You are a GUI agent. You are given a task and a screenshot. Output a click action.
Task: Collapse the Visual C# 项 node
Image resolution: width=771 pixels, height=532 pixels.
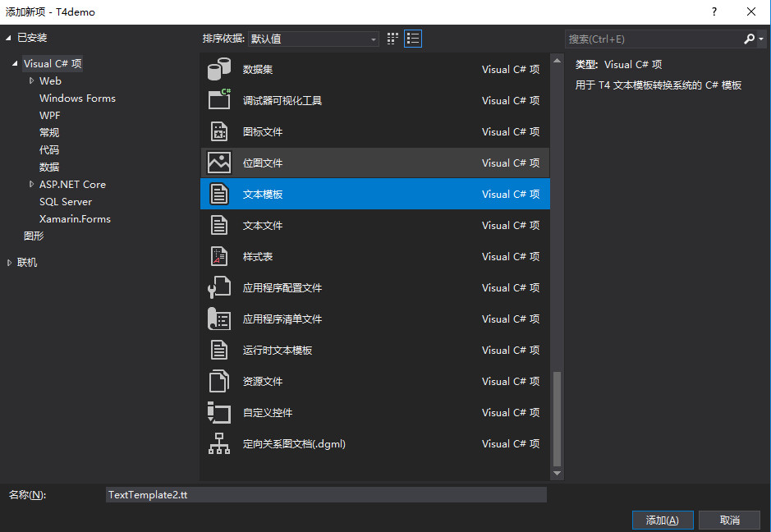pyautogui.click(x=16, y=63)
